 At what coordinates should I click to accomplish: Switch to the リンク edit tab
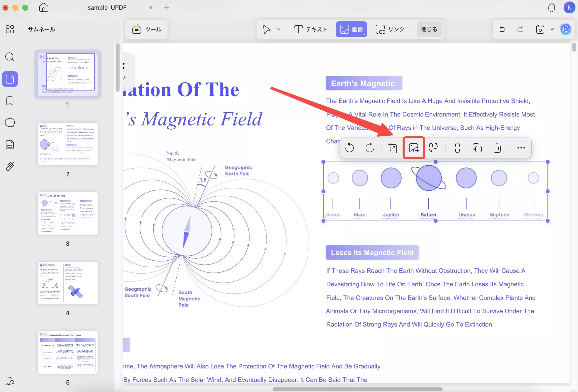(390, 29)
